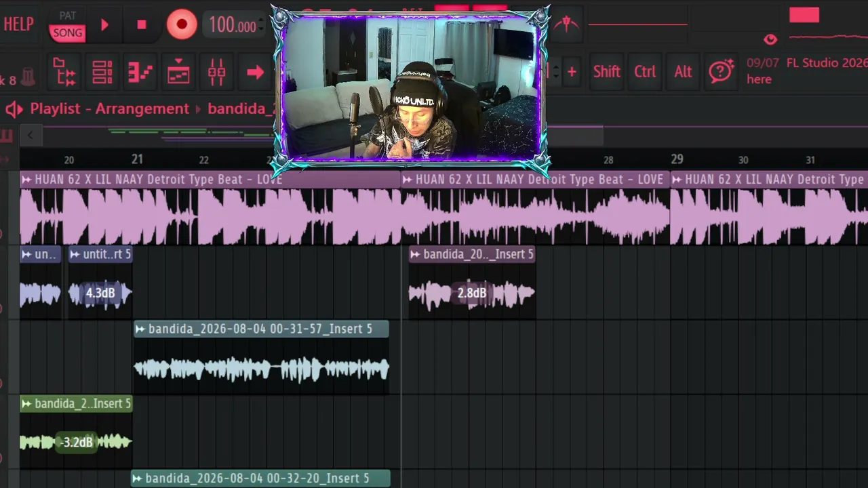Toggle the Shift modifier button
This screenshot has width=868, height=488.
[x=606, y=72]
